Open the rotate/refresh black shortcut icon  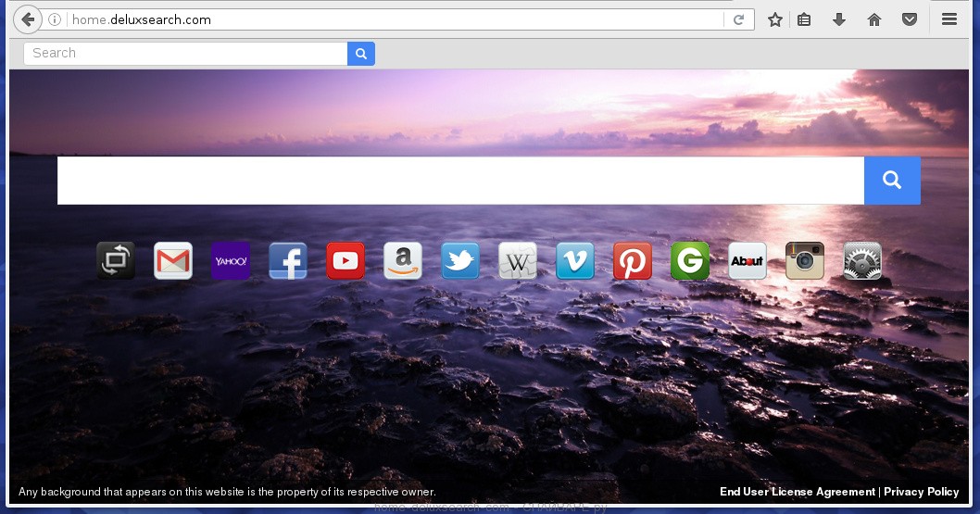pos(116,260)
